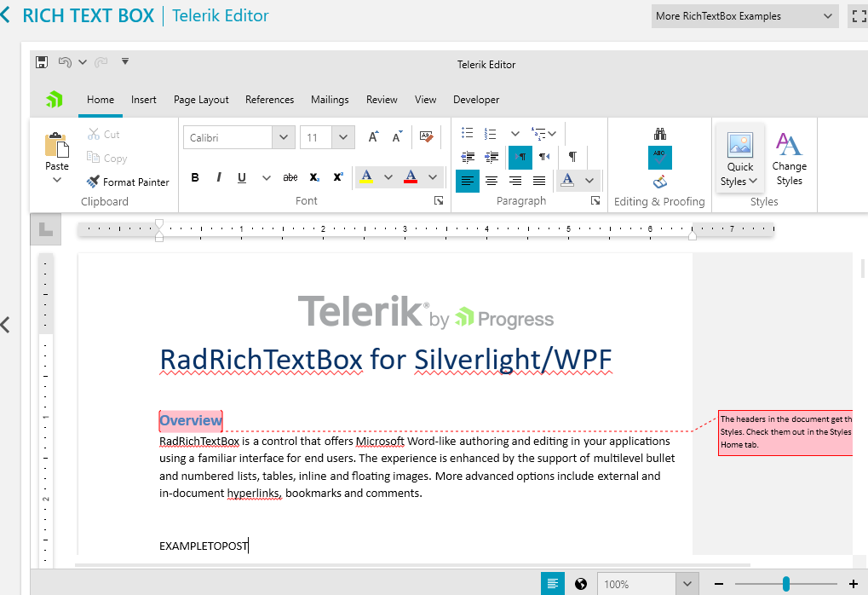Apply bold formatting to selected text

[194, 177]
